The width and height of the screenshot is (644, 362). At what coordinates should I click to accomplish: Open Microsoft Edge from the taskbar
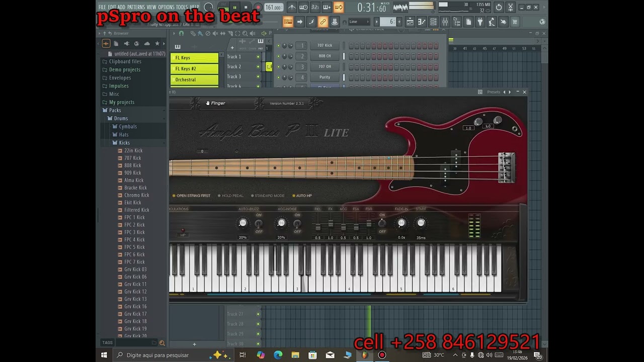(278, 355)
